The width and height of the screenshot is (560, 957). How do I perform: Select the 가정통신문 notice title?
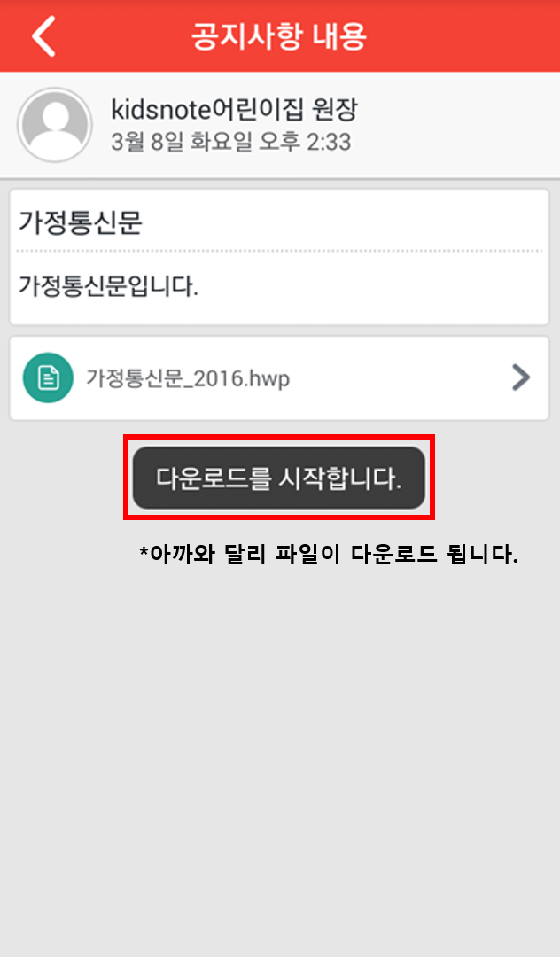click(81, 222)
